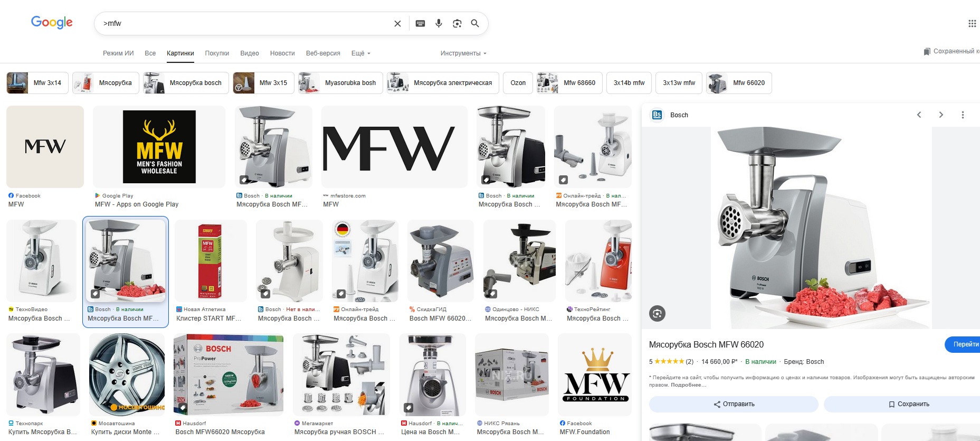This screenshot has height=441, width=980.
Task: Click the mfwstore.com source label
Action: click(348, 196)
